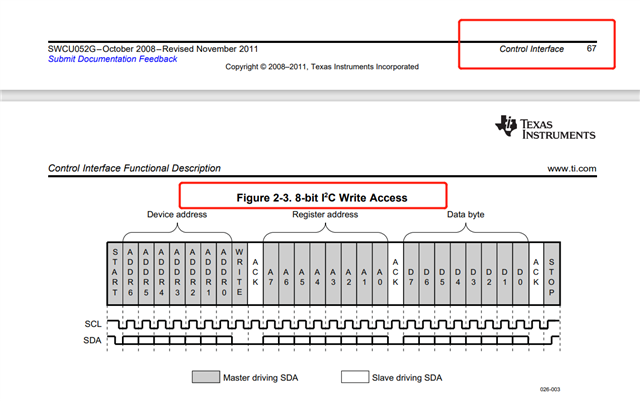The width and height of the screenshot is (640, 401).
Task: Select the white Slave driving SDA swatch
Action: (355, 377)
